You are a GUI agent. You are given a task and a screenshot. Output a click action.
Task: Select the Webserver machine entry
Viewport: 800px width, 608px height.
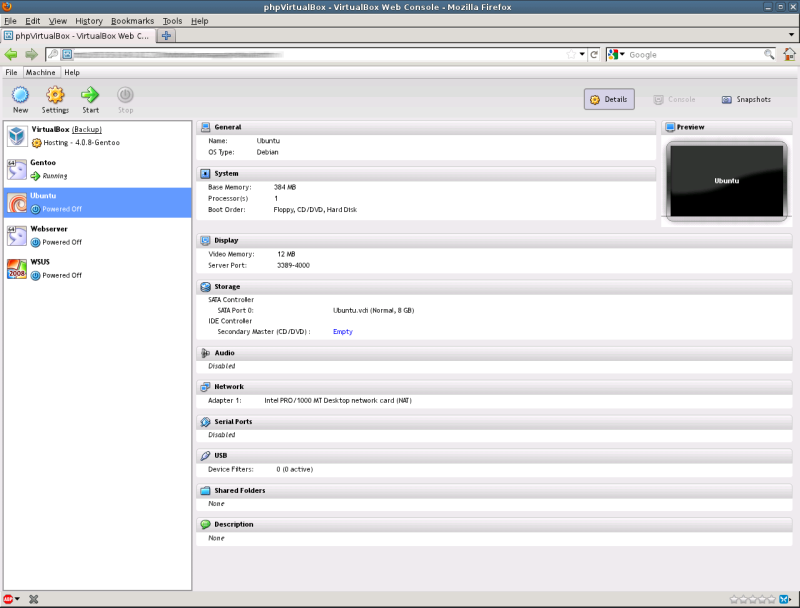[97, 236]
